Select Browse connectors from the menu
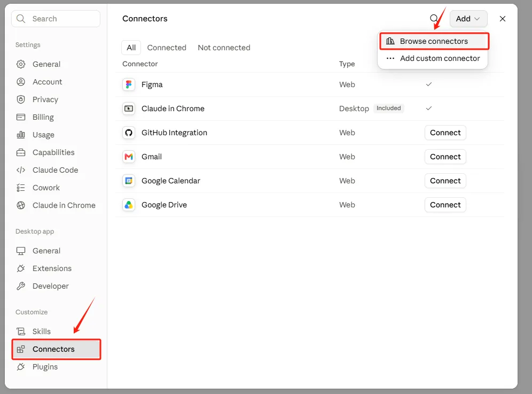The image size is (532, 394). (434, 41)
